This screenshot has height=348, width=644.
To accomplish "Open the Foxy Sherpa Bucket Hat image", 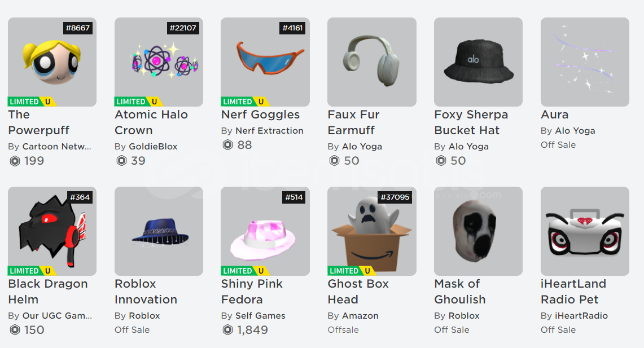I will [479, 62].
